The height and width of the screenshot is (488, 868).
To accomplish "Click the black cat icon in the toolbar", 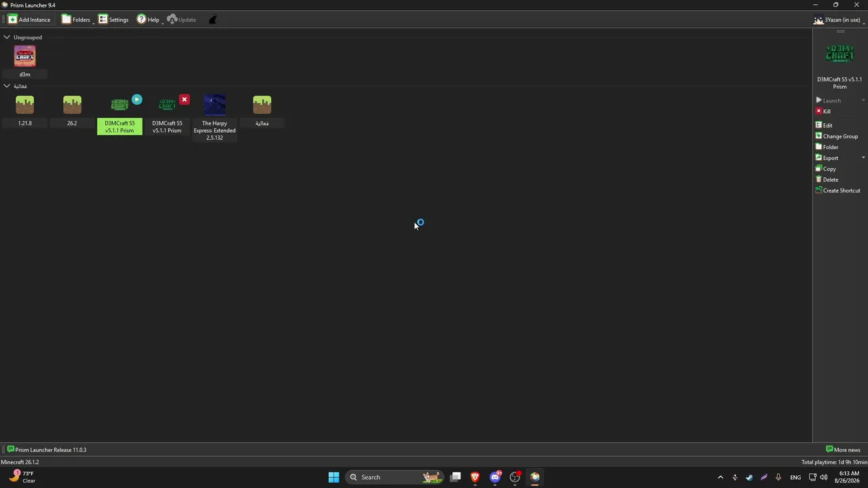I will [212, 20].
